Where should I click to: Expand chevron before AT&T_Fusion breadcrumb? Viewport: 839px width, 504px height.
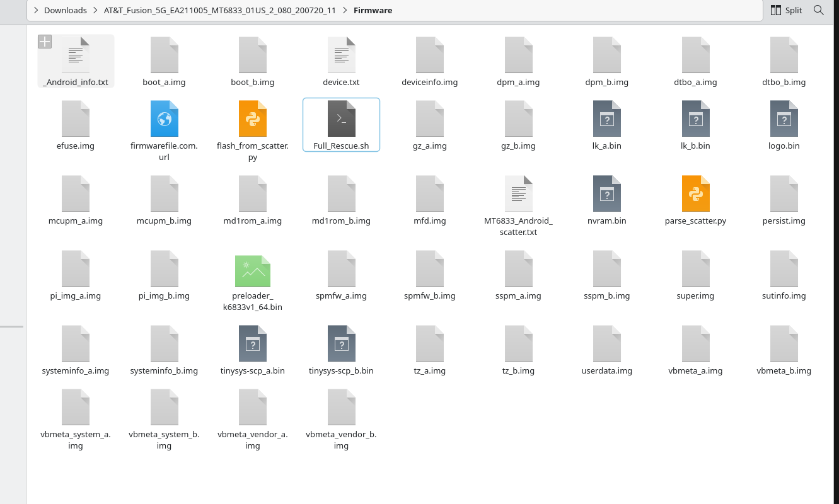click(x=95, y=10)
